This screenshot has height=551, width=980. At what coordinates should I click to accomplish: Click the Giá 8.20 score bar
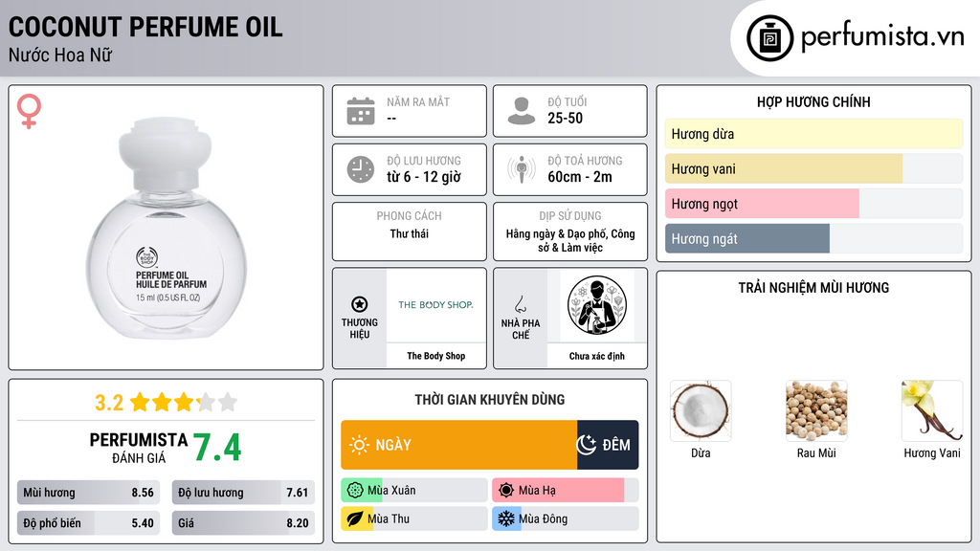pyautogui.click(x=243, y=523)
